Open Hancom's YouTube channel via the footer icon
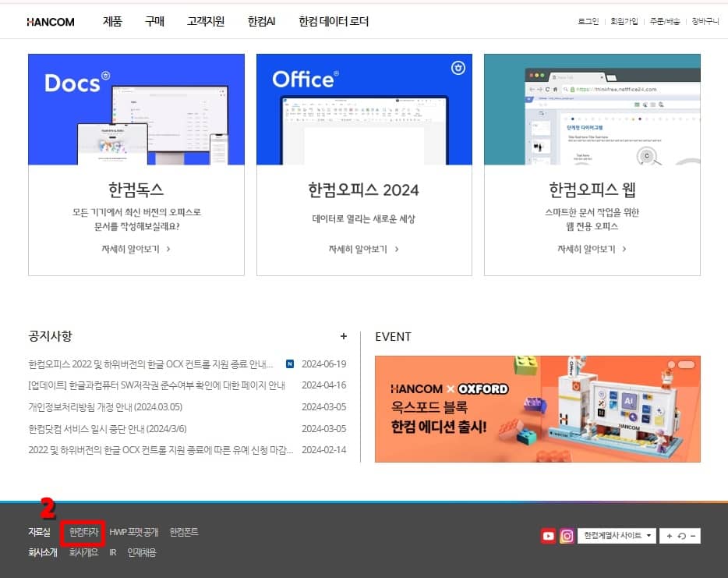 click(x=549, y=536)
